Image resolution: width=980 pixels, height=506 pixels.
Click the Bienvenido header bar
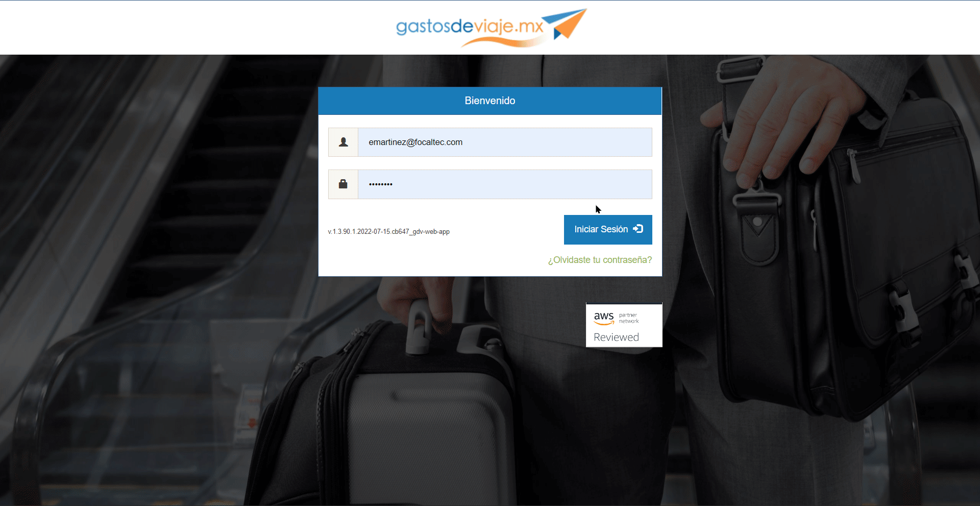point(490,101)
